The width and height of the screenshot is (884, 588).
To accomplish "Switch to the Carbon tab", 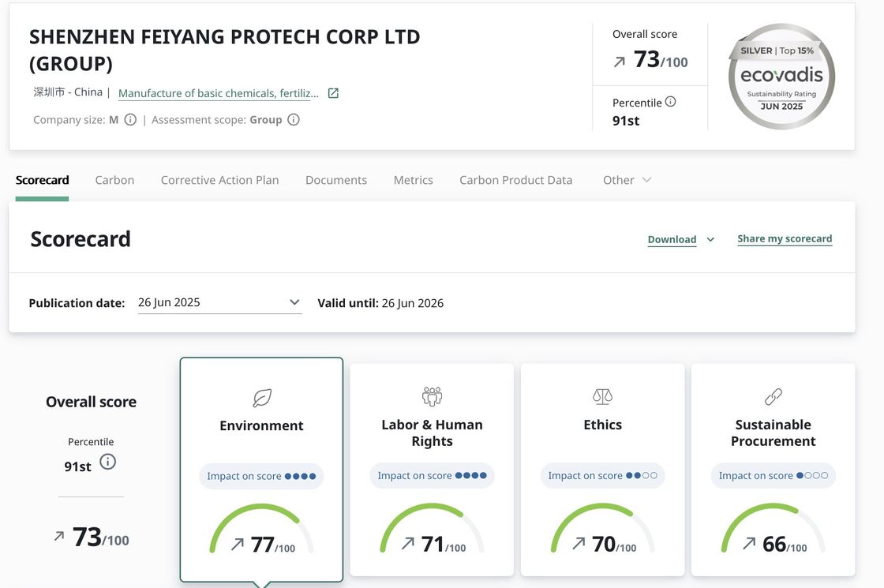I will pos(114,180).
